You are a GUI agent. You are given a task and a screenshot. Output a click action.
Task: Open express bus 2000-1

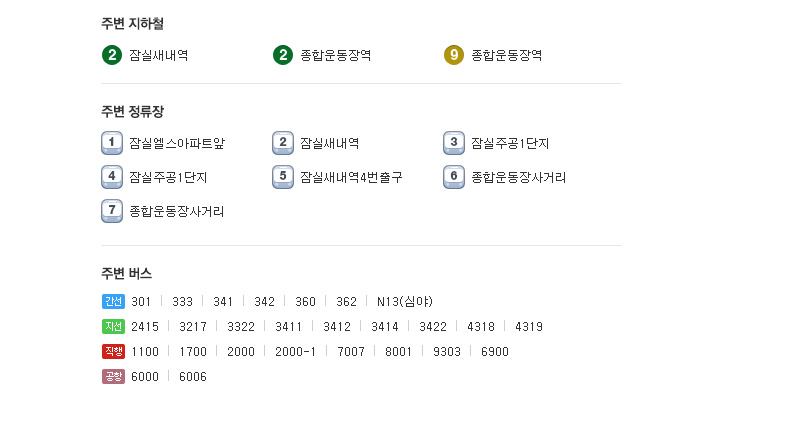(x=295, y=352)
